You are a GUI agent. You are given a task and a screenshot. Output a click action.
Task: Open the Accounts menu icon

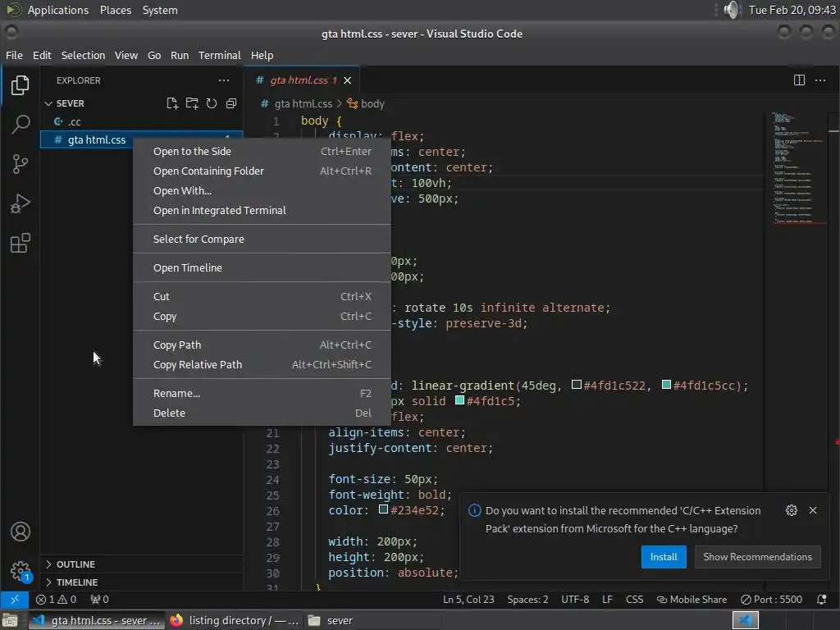tap(21, 532)
